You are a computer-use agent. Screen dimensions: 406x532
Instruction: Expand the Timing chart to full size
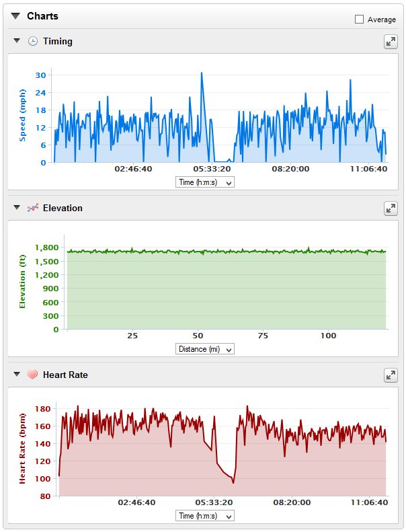(391, 42)
